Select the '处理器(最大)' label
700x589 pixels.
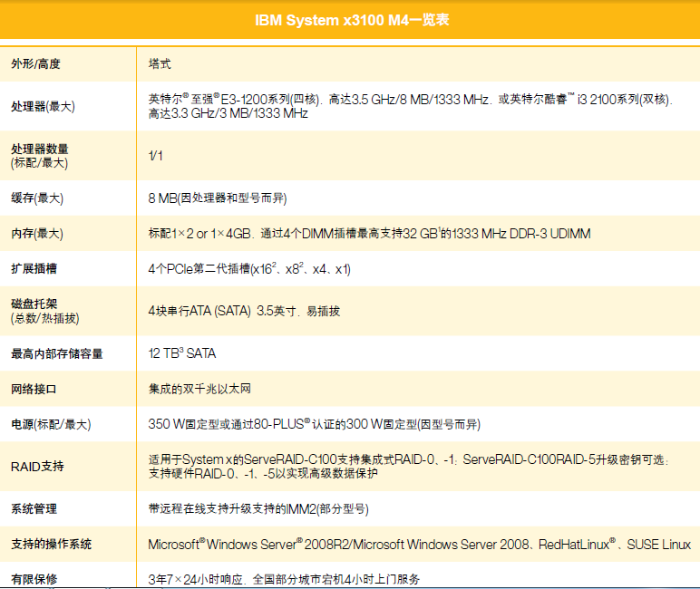(43, 106)
